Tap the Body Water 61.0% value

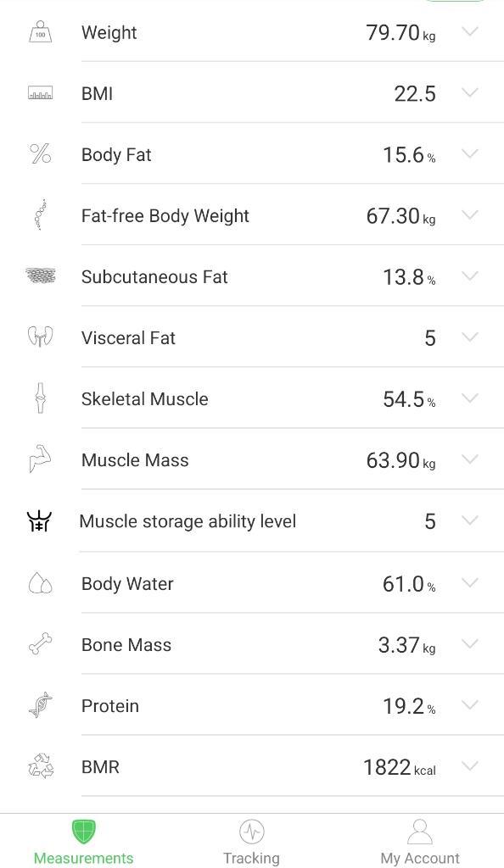click(x=409, y=583)
